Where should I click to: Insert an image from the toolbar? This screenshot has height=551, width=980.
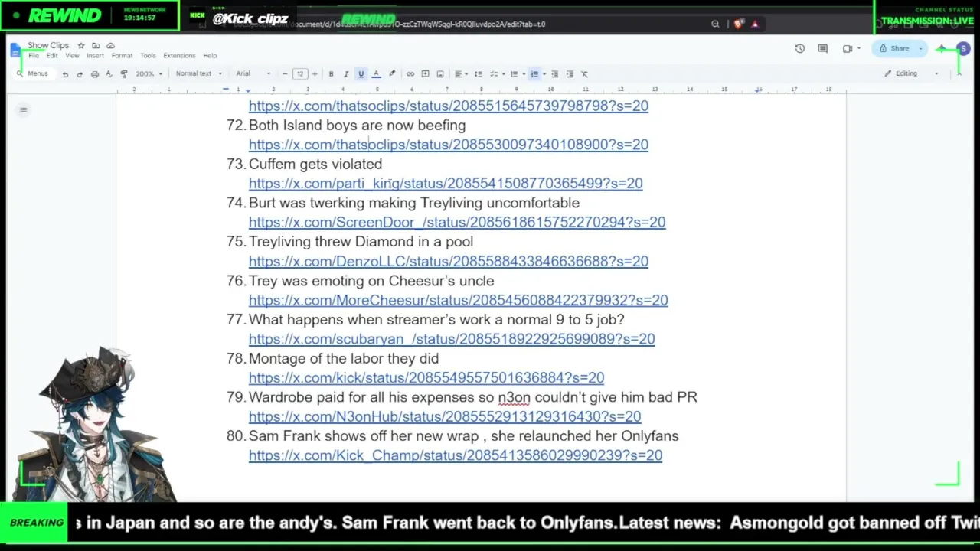click(440, 74)
